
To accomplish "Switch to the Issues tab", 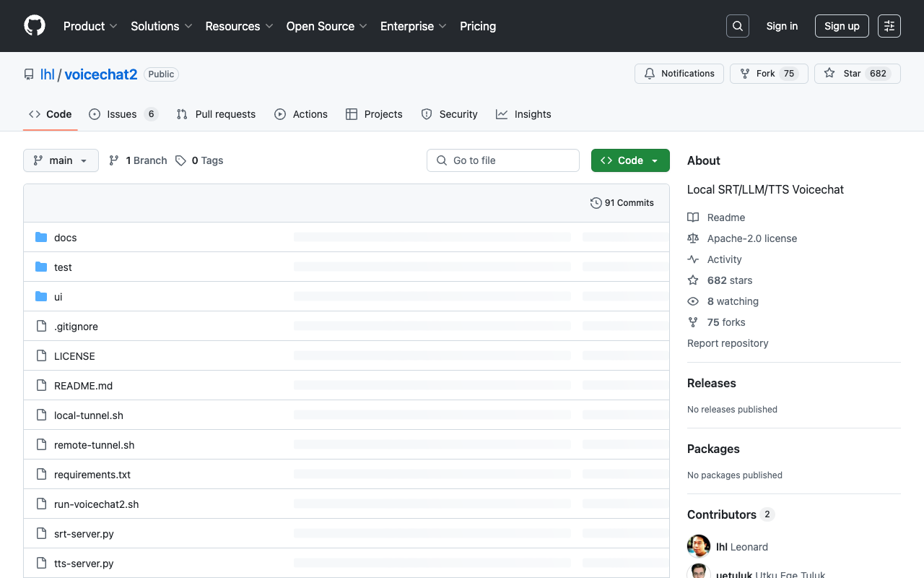I will pyautogui.click(x=123, y=114).
